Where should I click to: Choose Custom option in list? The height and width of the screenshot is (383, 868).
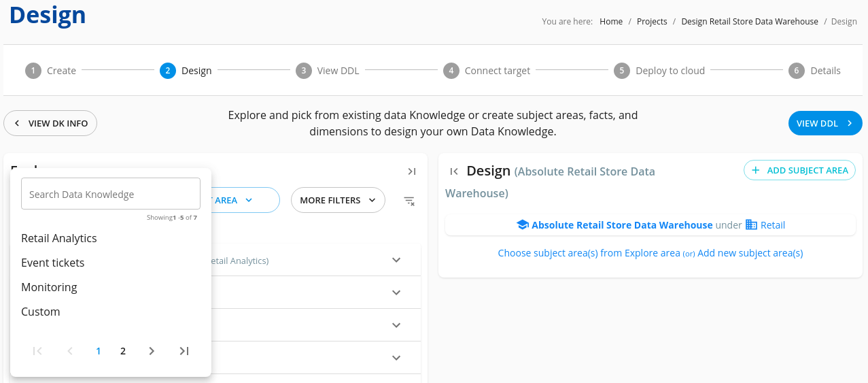pos(41,312)
